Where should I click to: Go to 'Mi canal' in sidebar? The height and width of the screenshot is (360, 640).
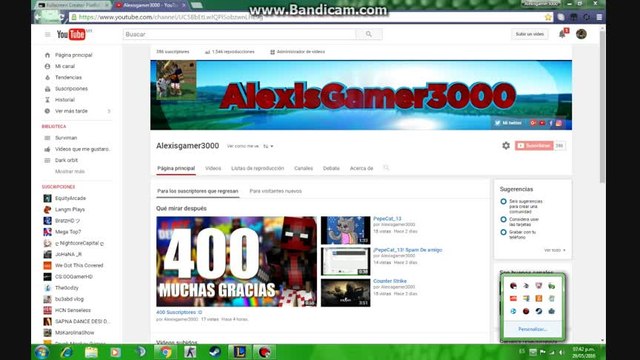[x=65, y=66]
